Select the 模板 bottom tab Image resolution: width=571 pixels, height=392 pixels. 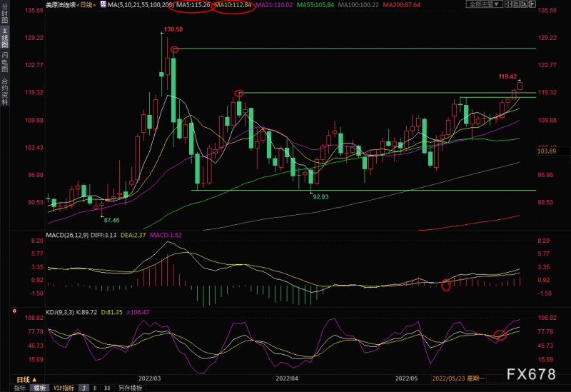pyautogui.click(x=39, y=388)
